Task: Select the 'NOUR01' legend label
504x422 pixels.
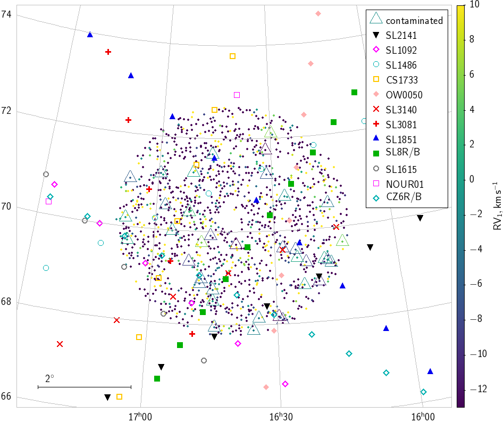Action: [405, 184]
